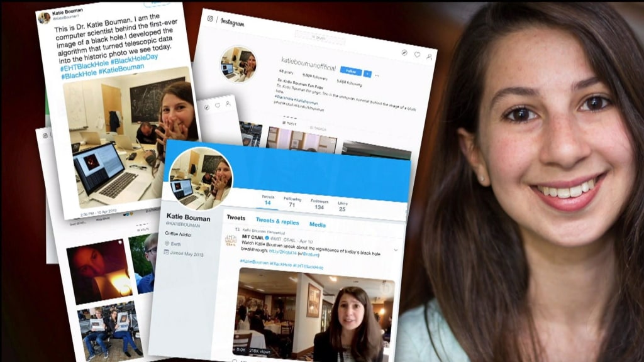Screen dimensions: 644x362
Task: Open Instagram profile person icon in header
Action: pos(429,57)
